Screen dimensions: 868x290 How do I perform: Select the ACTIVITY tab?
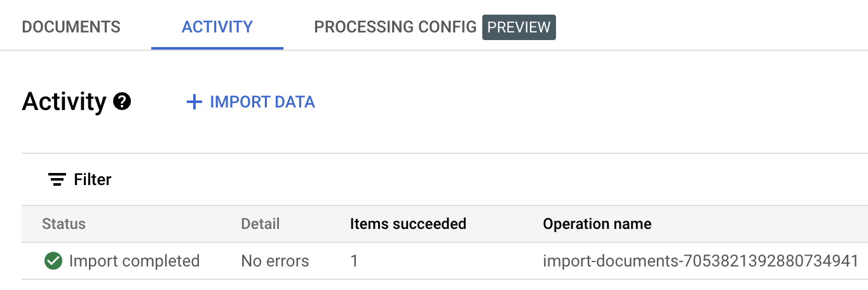tap(217, 27)
